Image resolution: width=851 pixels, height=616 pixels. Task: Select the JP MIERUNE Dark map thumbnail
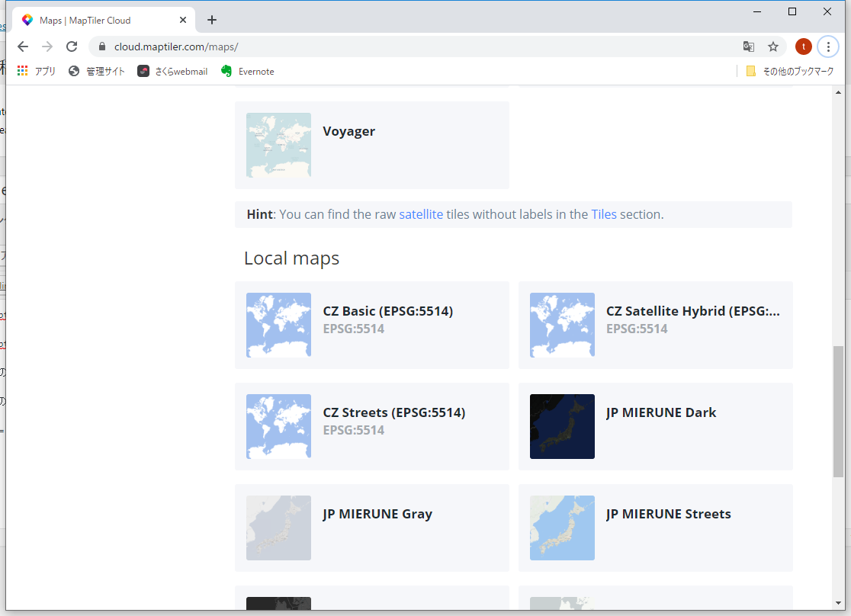click(562, 426)
